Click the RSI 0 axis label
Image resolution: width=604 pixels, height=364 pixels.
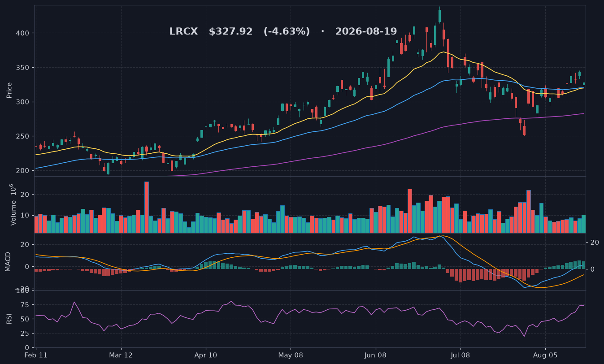[28, 348]
